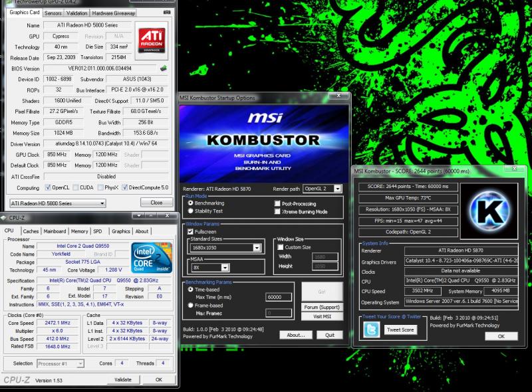Viewport: 532px width, 392px height.
Task: Click the Close button in GPU-Z
Action: coord(156,203)
